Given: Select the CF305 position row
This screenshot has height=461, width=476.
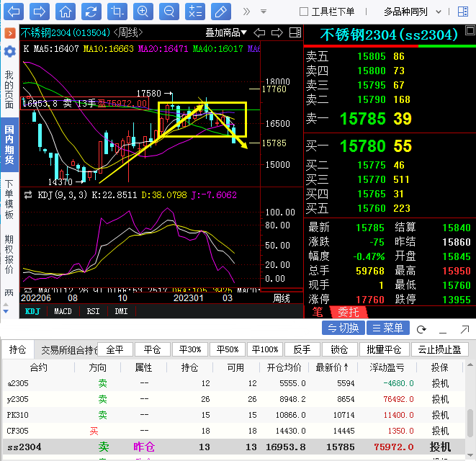Looking at the screenshot, I should click(x=234, y=431).
